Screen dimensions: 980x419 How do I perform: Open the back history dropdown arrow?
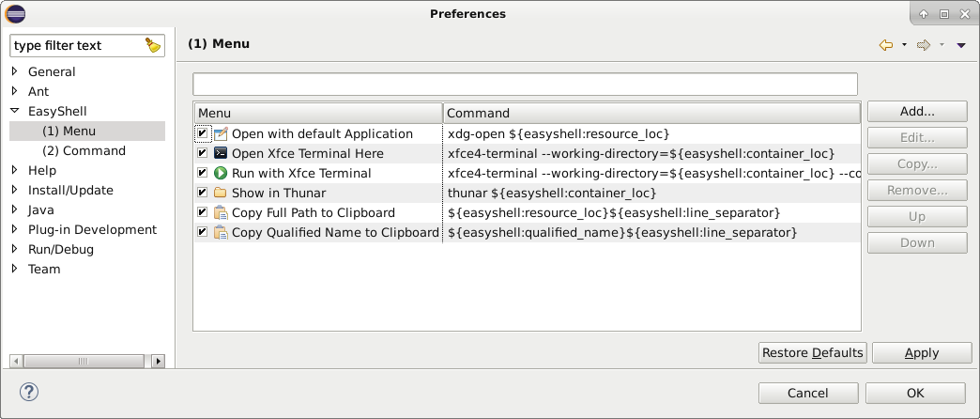904,45
